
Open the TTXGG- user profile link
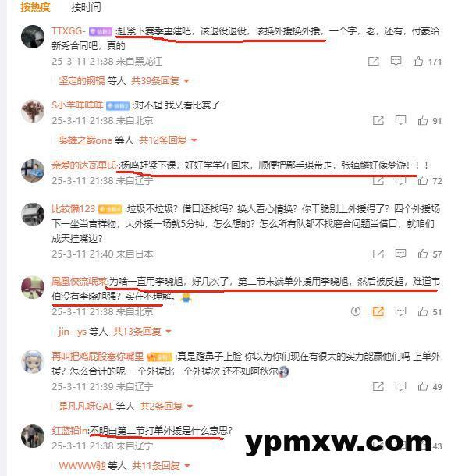(69, 31)
